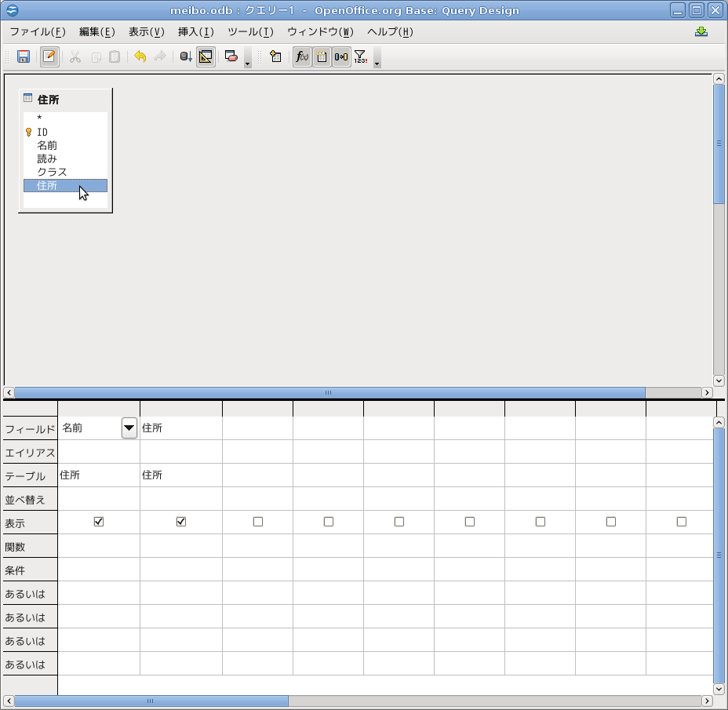Open the 挿入(I) menu

(x=195, y=32)
